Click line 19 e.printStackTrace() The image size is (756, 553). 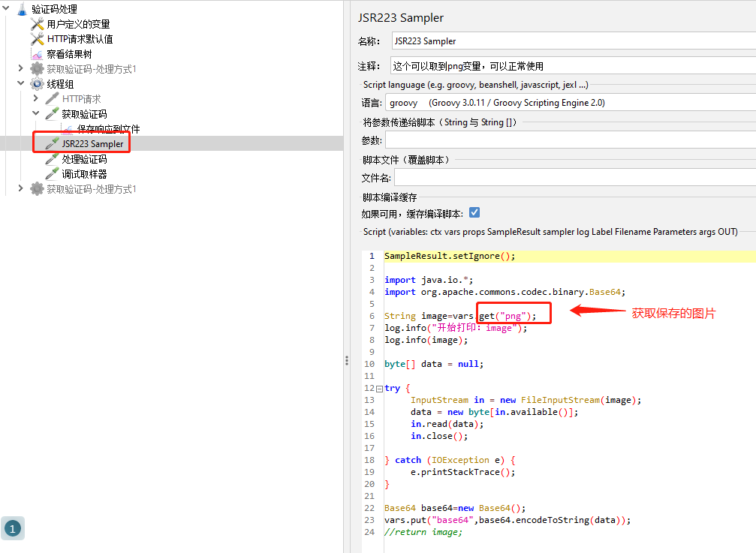click(463, 472)
